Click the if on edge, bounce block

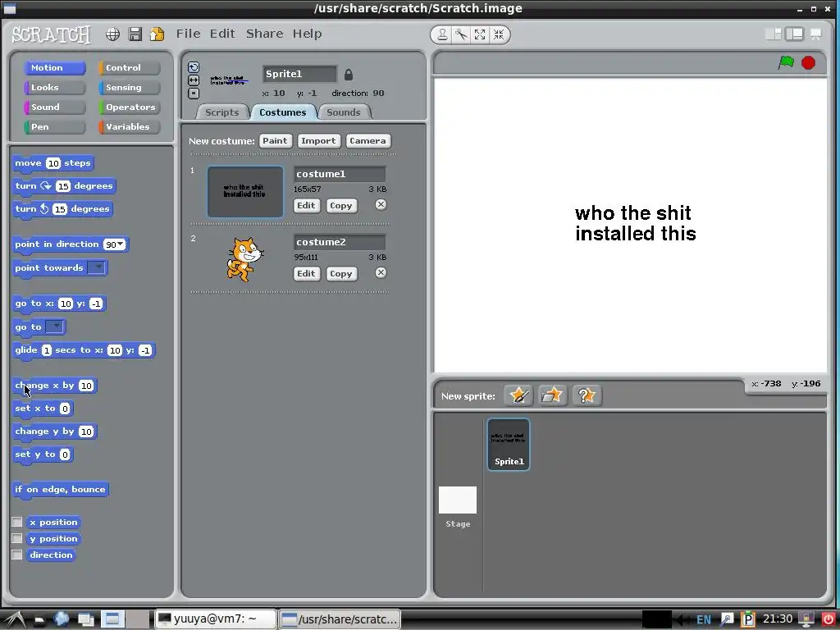(x=61, y=490)
